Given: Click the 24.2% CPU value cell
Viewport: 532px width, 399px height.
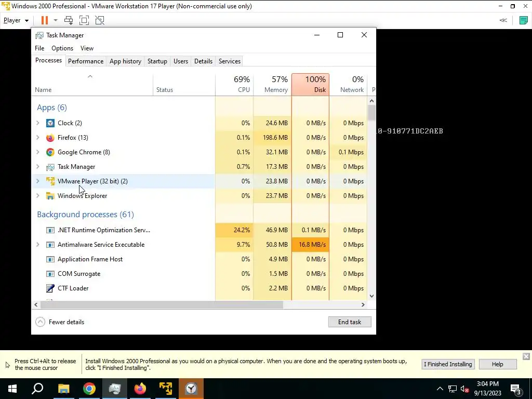Looking at the screenshot, I should point(234,230).
